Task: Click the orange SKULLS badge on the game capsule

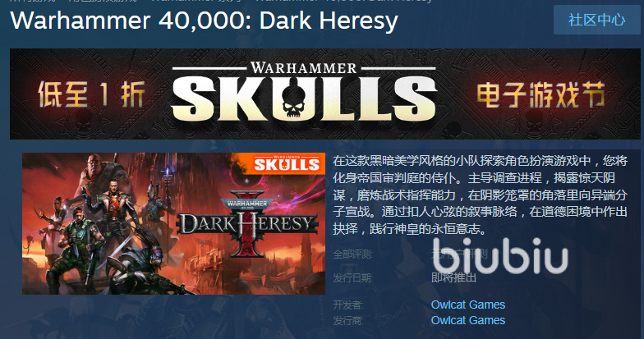Action: pyautogui.click(x=286, y=163)
